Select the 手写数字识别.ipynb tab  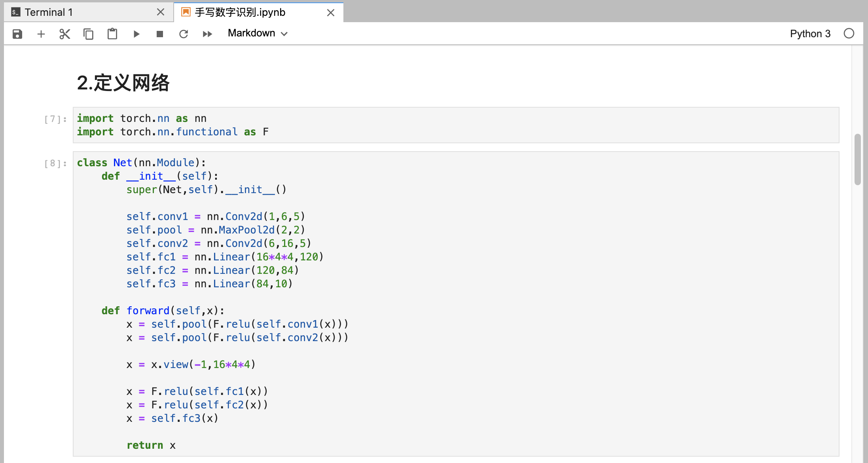240,12
